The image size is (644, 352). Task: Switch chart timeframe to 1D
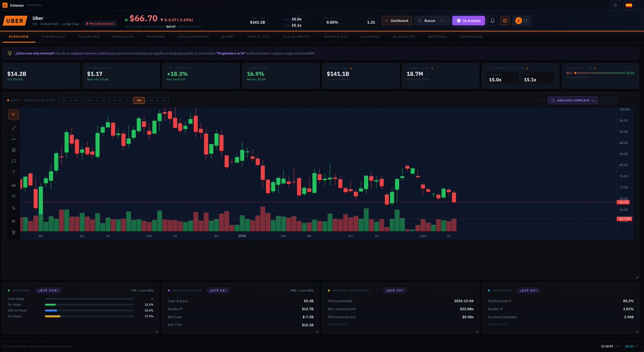click(x=126, y=100)
